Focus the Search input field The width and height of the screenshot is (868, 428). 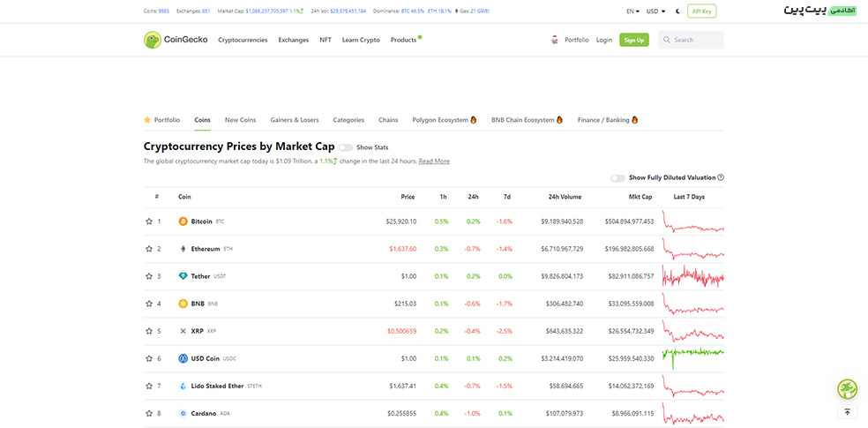click(691, 40)
